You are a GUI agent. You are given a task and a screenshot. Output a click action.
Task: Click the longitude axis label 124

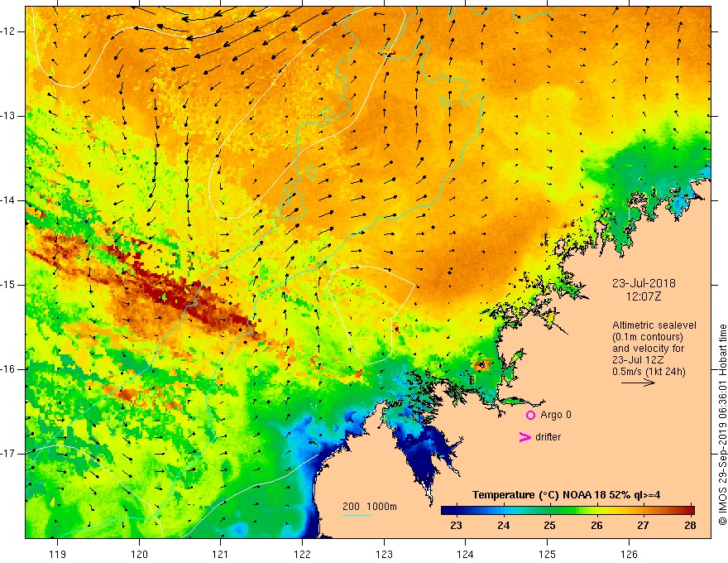pyautogui.click(x=465, y=554)
